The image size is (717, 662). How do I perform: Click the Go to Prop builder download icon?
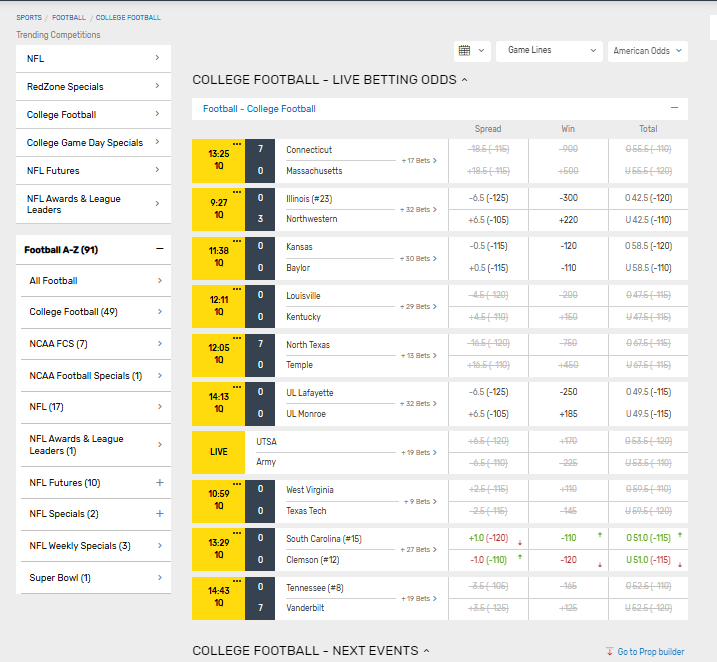click(610, 652)
